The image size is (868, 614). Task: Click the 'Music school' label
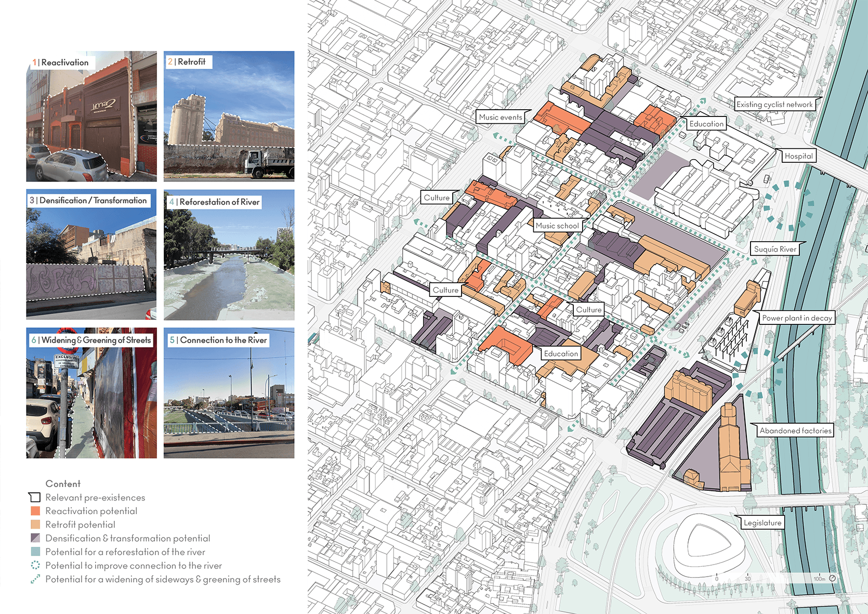[557, 226]
